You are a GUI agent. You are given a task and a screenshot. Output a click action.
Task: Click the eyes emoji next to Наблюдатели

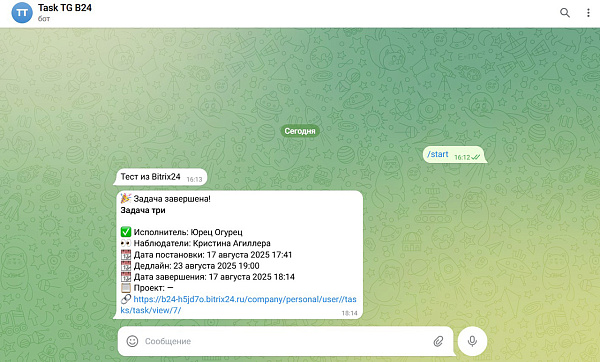[x=126, y=243]
